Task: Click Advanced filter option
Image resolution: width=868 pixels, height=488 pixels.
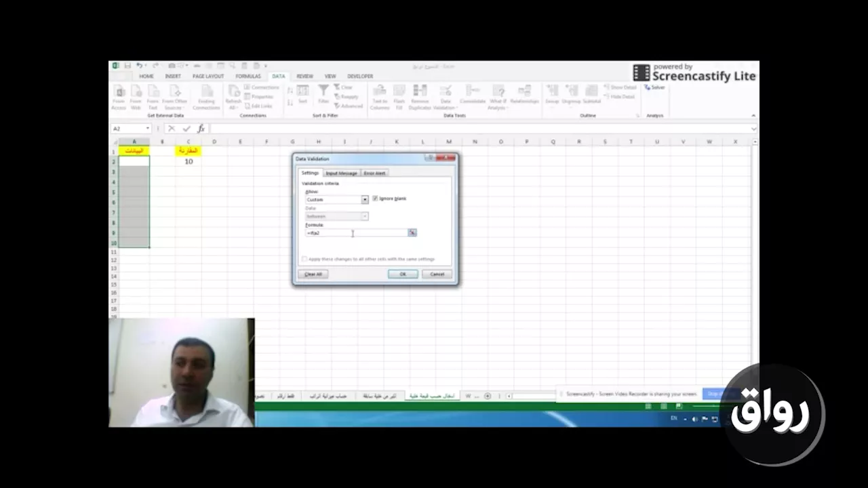Action: pyautogui.click(x=349, y=106)
